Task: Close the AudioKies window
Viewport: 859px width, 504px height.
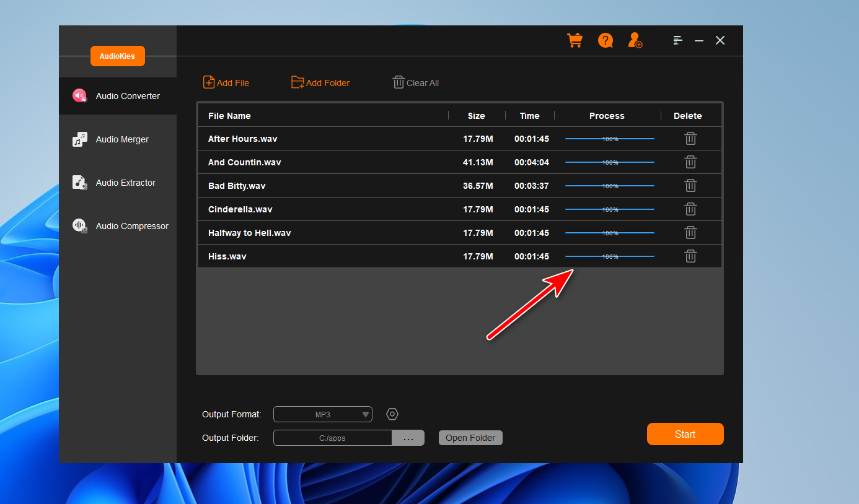Action: tap(720, 40)
